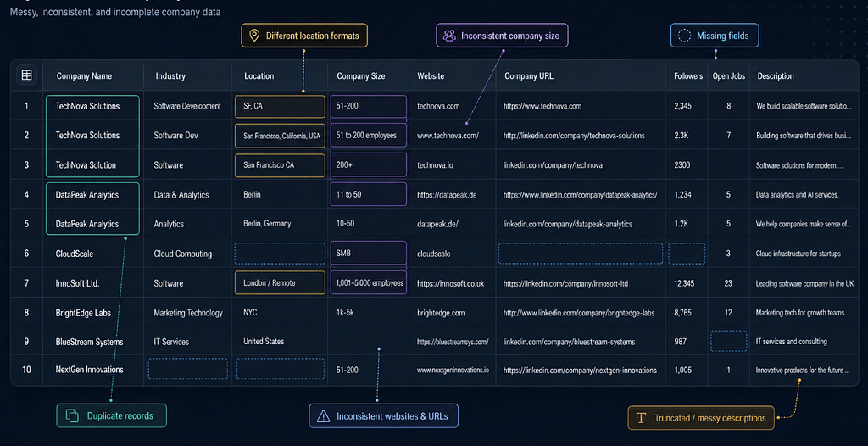Click the '23' open jobs value
868x446 pixels.
click(728, 283)
